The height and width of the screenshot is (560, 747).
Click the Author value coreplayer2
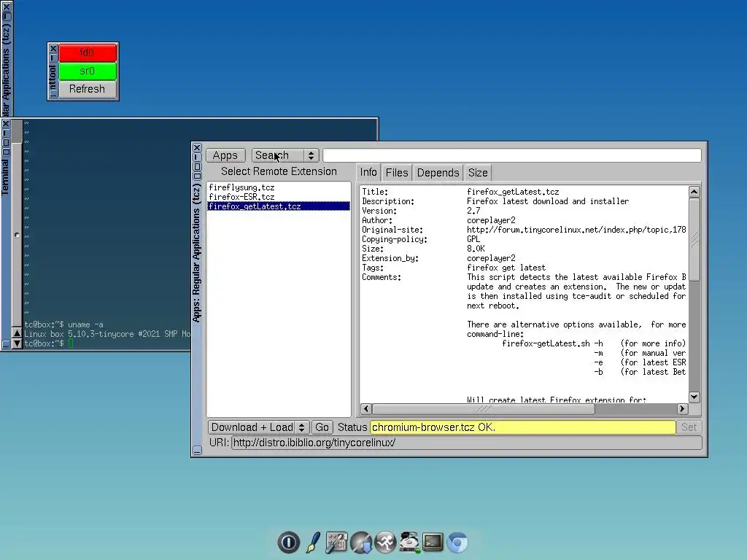(x=491, y=220)
